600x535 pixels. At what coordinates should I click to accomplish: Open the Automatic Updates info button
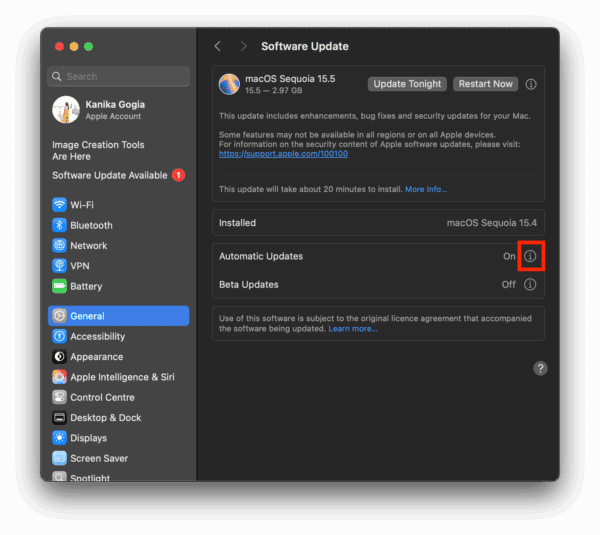coord(530,257)
